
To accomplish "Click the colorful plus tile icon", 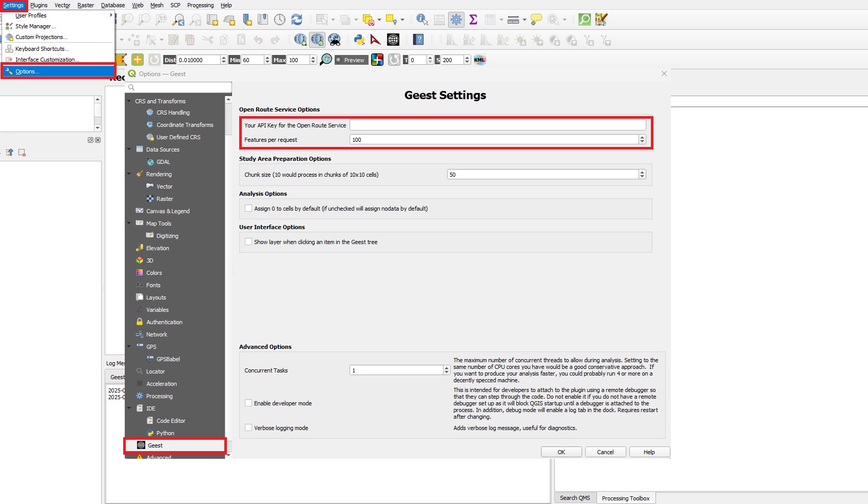I will point(377,60).
